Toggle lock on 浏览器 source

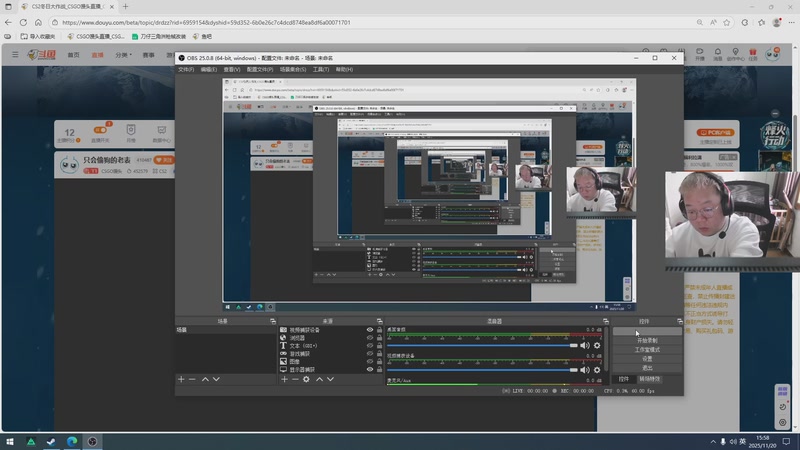[x=379, y=338]
